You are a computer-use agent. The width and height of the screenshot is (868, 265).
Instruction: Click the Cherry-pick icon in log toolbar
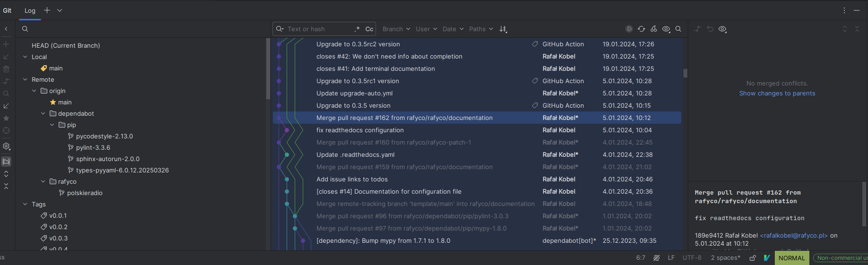click(654, 29)
